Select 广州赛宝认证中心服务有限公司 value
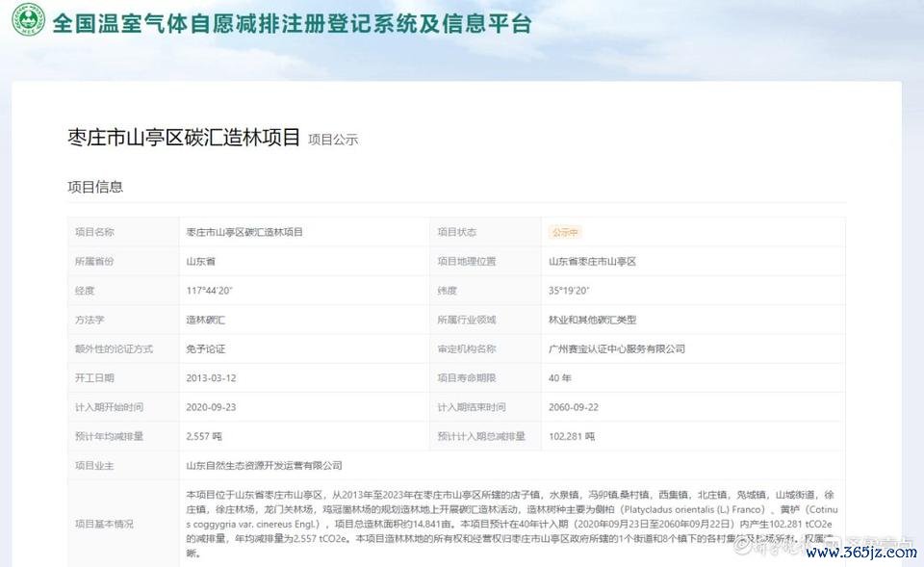Viewport: 924px width, 567px height. pyautogui.click(x=616, y=348)
